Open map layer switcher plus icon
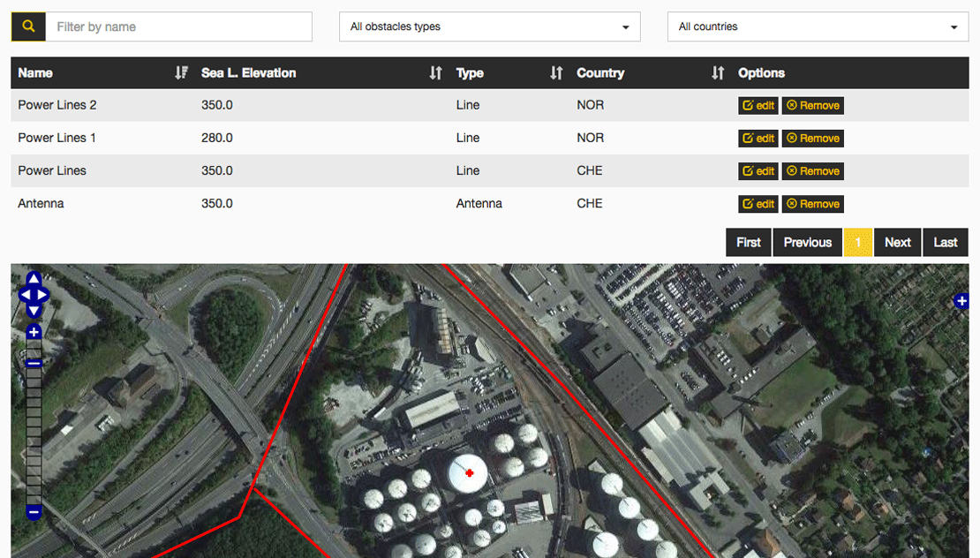This screenshot has width=980, height=558. pos(961,302)
